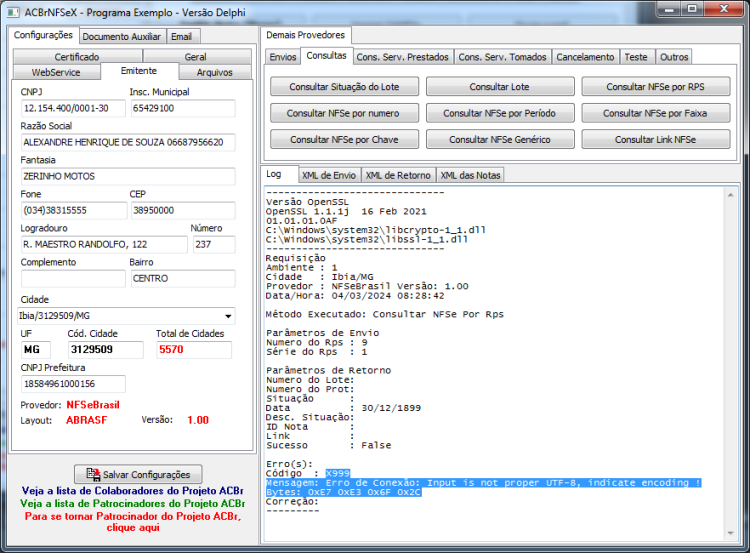Screen dimensions: 750x553
Task: Click Consultar Situação do Lote button
Action: 344,87
